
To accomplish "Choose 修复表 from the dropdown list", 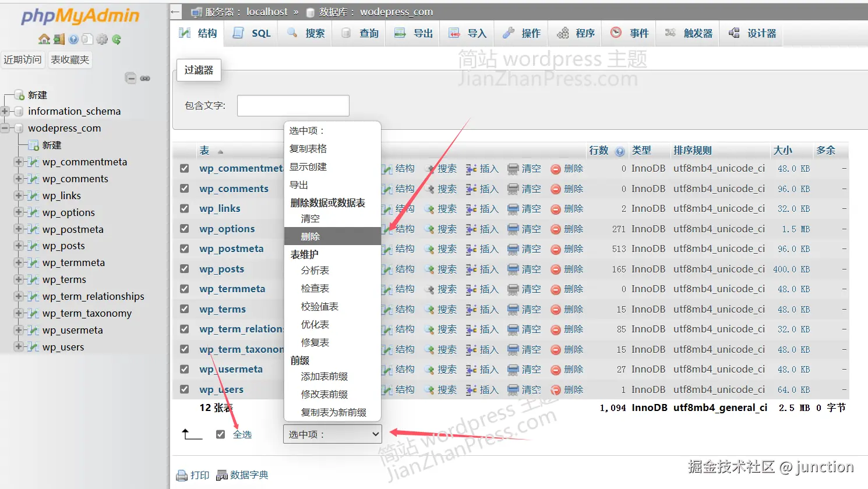I will 333,343.
